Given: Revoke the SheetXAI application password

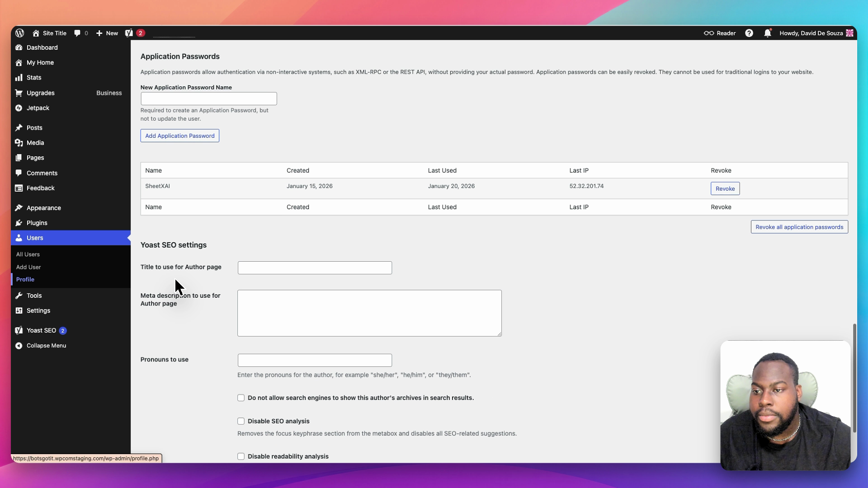Looking at the screenshot, I should (725, 189).
